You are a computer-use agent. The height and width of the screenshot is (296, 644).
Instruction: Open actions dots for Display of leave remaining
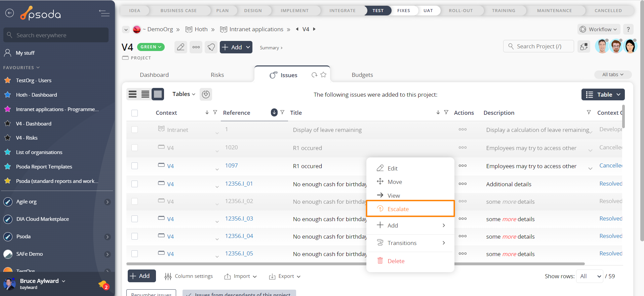[x=462, y=129]
